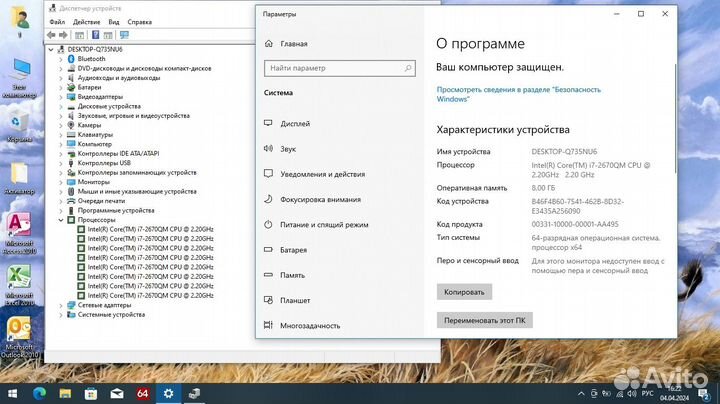The height and width of the screenshot is (404, 720).
Task: Open the Windows Start menu
Action: pos(13,393)
